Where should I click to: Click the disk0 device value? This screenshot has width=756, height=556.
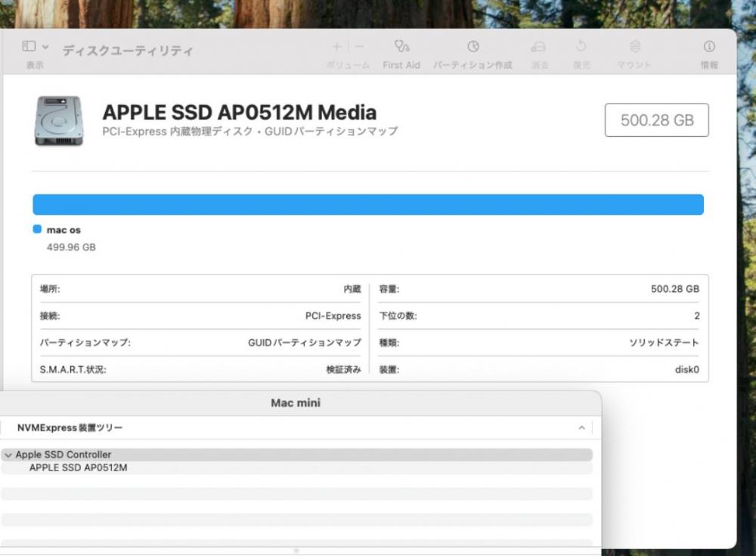(687, 370)
